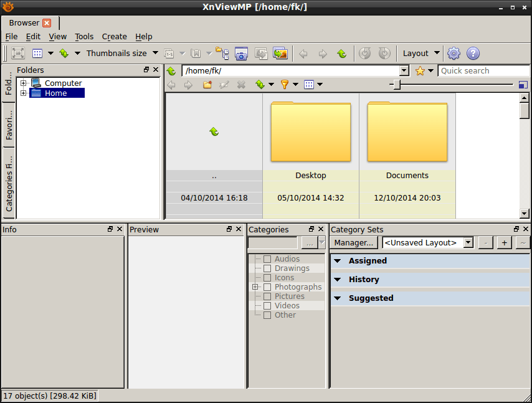The width and height of the screenshot is (532, 403).
Task: Click the thumbnail size maximize icon right of slider
Action: point(523,85)
